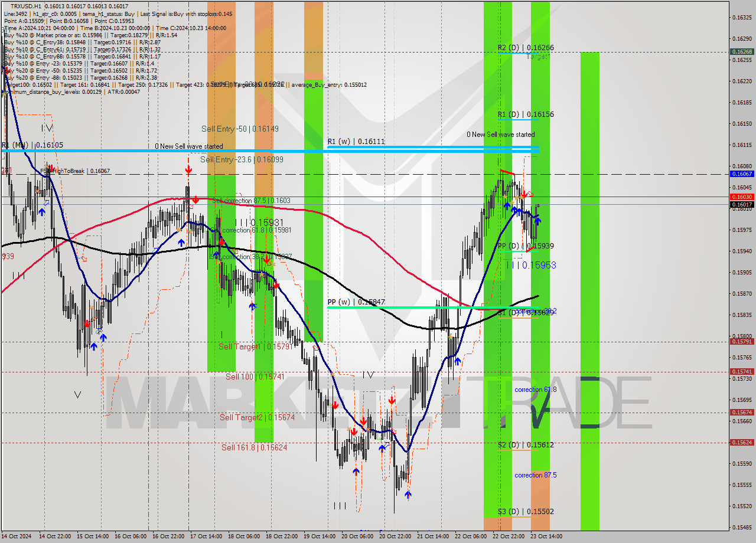Click the '14 Oct 2024' time axis label
Image resolution: width=756 pixels, height=543 pixels.
point(16,537)
